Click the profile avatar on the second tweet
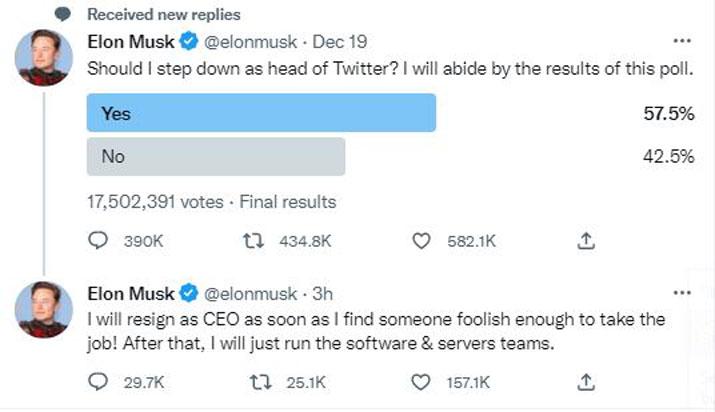The width and height of the screenshot is (715, 412). coord(44,310)
